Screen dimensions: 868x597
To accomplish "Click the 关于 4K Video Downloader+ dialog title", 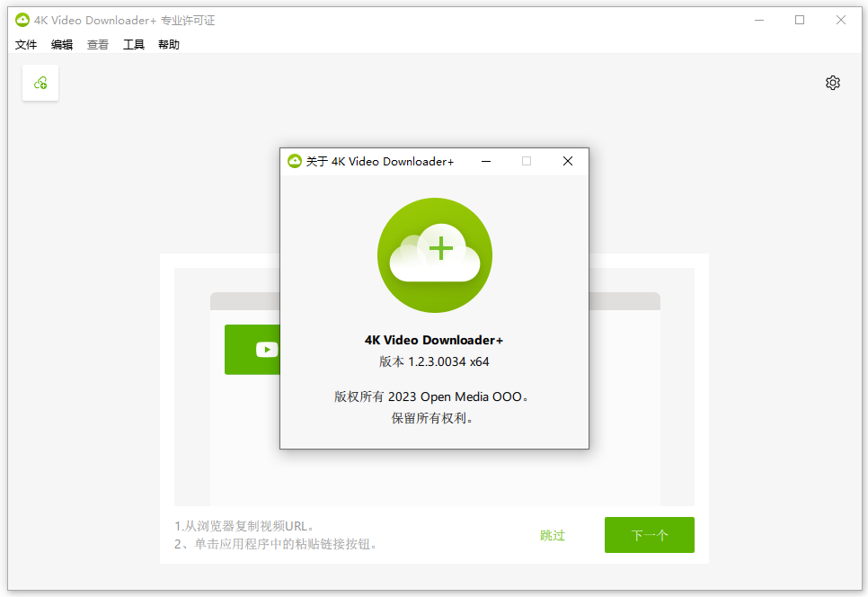I will point(380,161).
